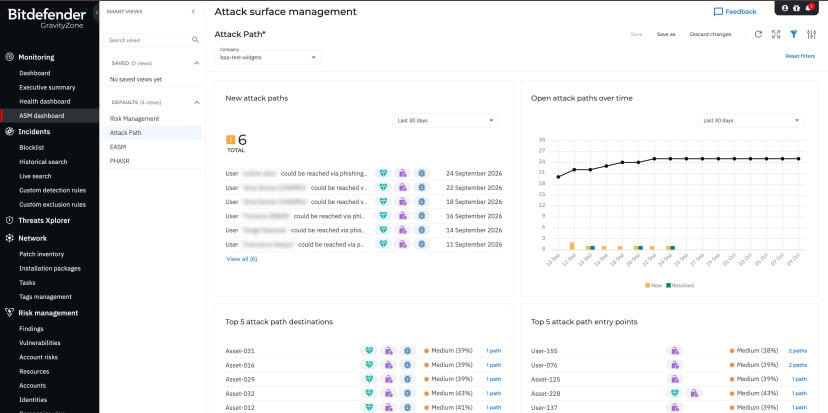Click heart icon in Asset-228 row

[x=674, y=393]
